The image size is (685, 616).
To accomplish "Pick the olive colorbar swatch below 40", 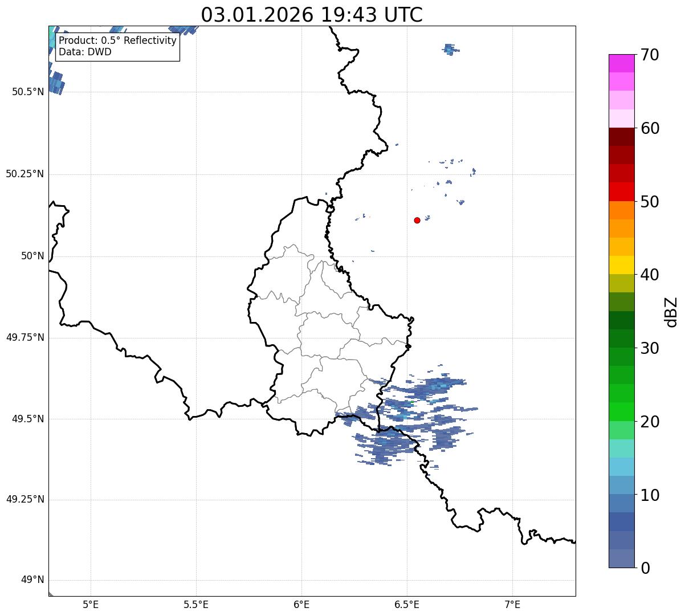I will (x=621, y=284).
